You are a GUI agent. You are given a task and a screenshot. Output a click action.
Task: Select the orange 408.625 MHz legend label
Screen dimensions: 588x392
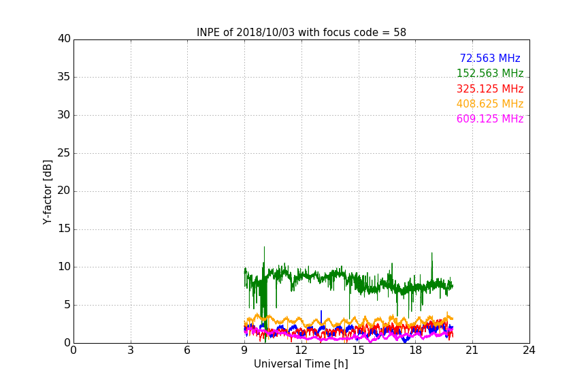pyautogui.click(x=490, y=104)
